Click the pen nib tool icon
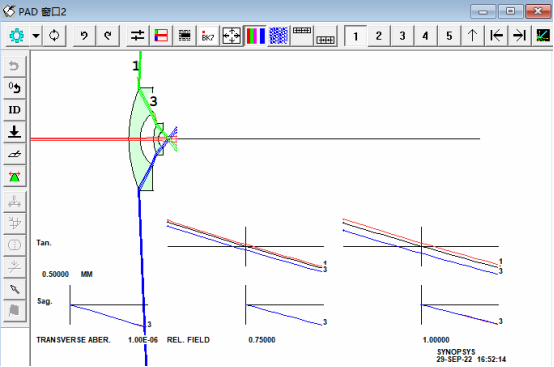The width and height of the screenshot is (554, 367). [14, 289]
